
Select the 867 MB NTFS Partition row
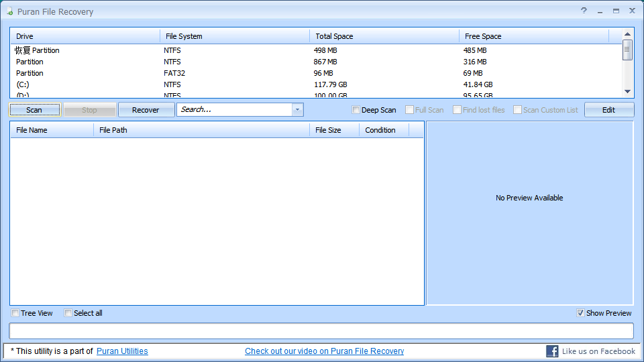(x=316, y=62)
